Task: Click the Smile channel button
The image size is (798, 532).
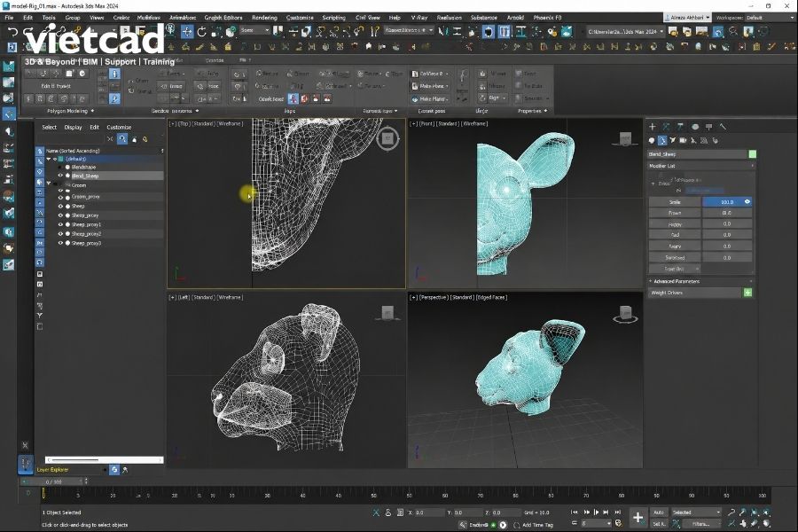Action: [675, 202]
